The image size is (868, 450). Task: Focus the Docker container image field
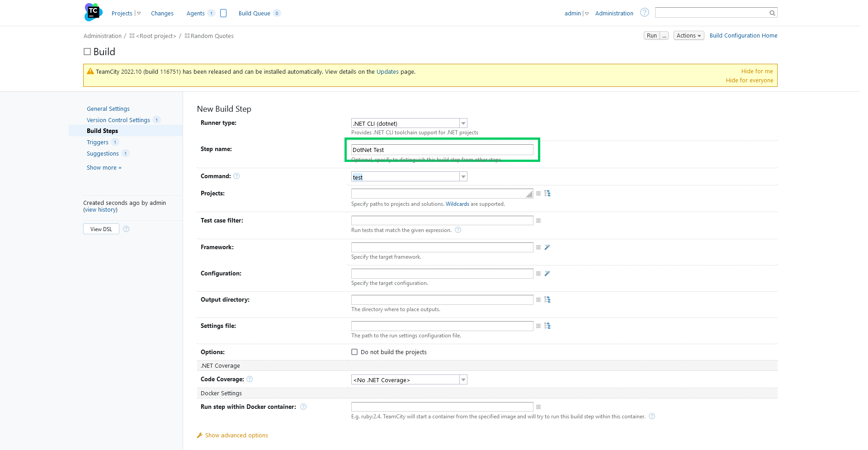(x=442, y=407)
